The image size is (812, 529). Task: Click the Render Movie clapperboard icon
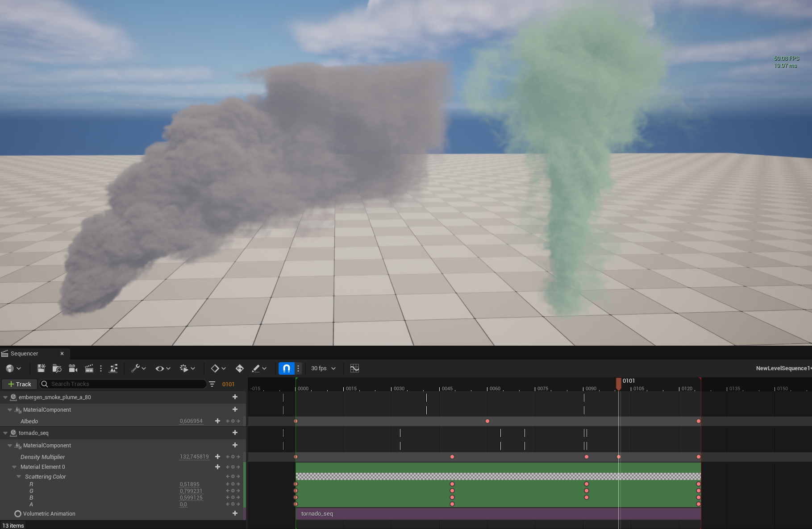[89, 368]
